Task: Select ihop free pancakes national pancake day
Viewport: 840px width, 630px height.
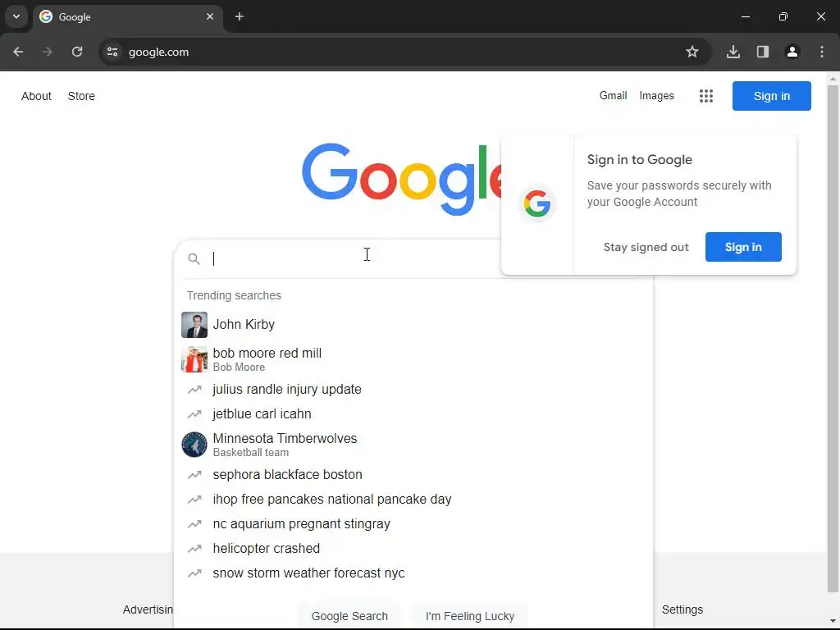Action: tap(413, 500)
